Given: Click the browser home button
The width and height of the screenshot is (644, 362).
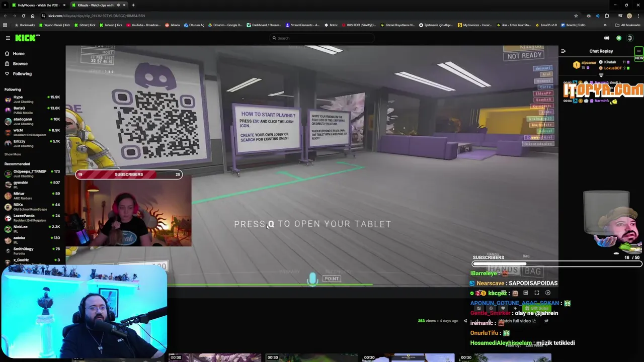Looking at the screenshot, I should (x=33, y=16).
